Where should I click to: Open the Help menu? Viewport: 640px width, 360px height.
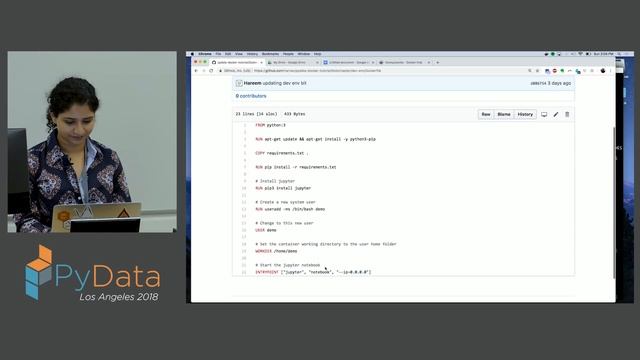pyautogui.click(x=318, y=54)
